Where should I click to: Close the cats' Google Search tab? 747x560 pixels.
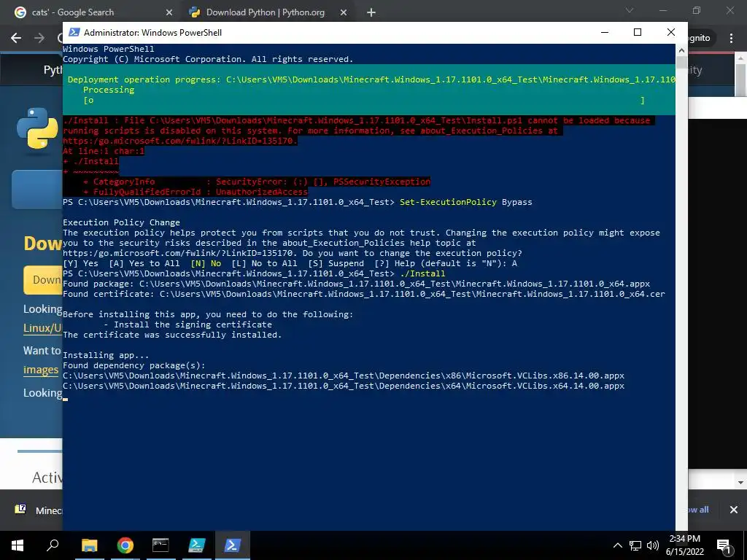click(x=169, y=13)
